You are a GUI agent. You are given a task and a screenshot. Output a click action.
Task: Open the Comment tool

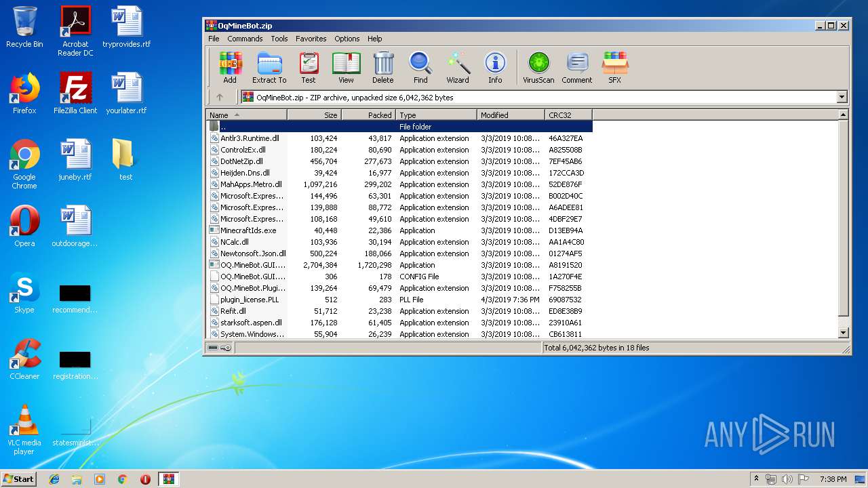[x=577, y=68]
